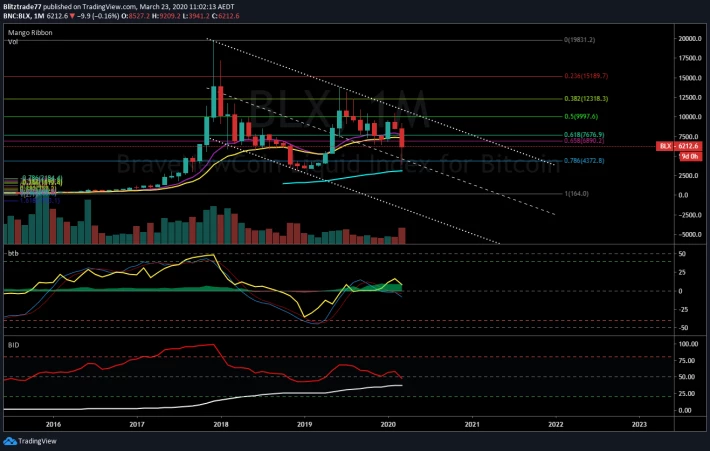Click the -25 label on btb axis
Screen dimensions: 710x451
coord(683,310)
